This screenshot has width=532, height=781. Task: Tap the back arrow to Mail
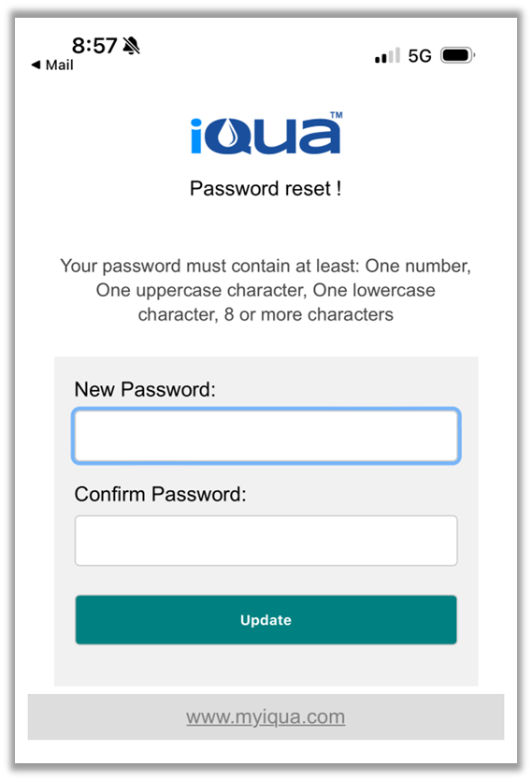(36, 65)
